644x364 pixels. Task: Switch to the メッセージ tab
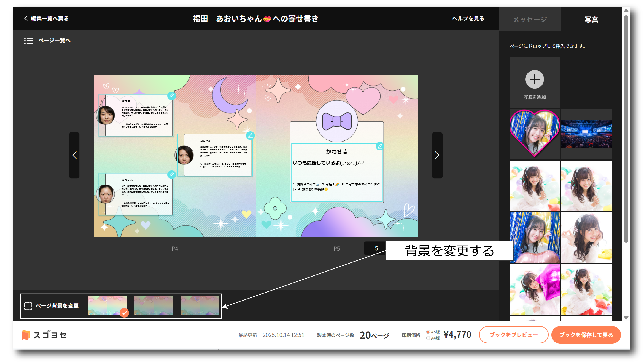pos(530,19)
